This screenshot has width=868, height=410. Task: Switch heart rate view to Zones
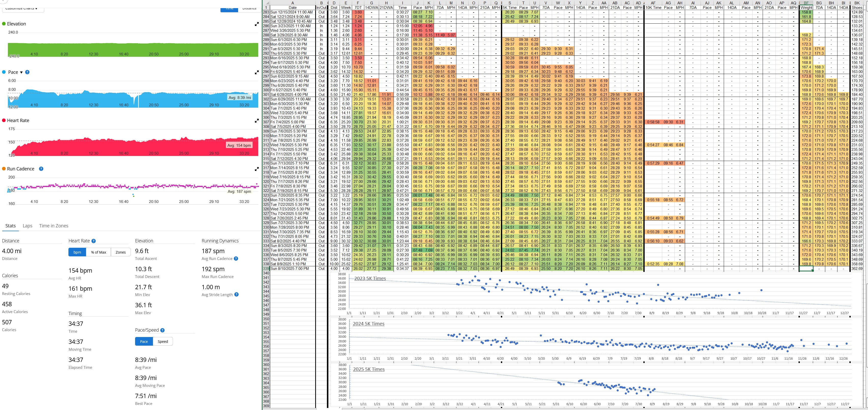click(121, 252)
